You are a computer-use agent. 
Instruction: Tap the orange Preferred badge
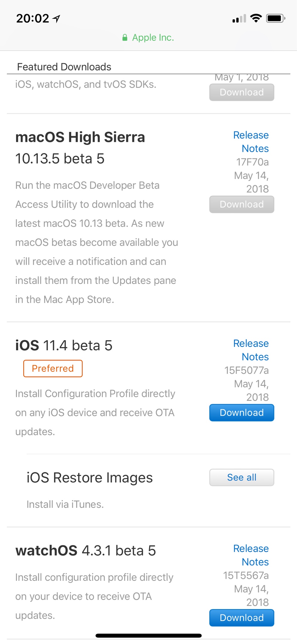tap(53, 368)
